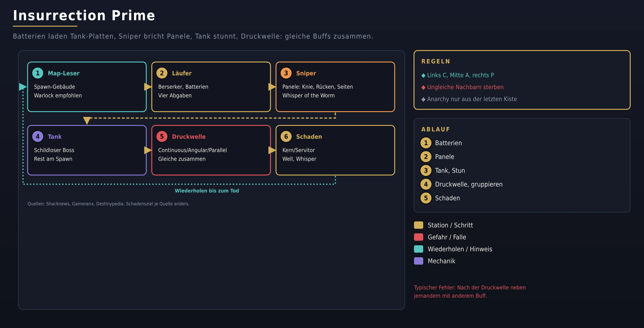Image resolution: width=644 pixels, height=328 pixels.
Task: Click the ABLAUF panel heading
Action: click(435, 129)
